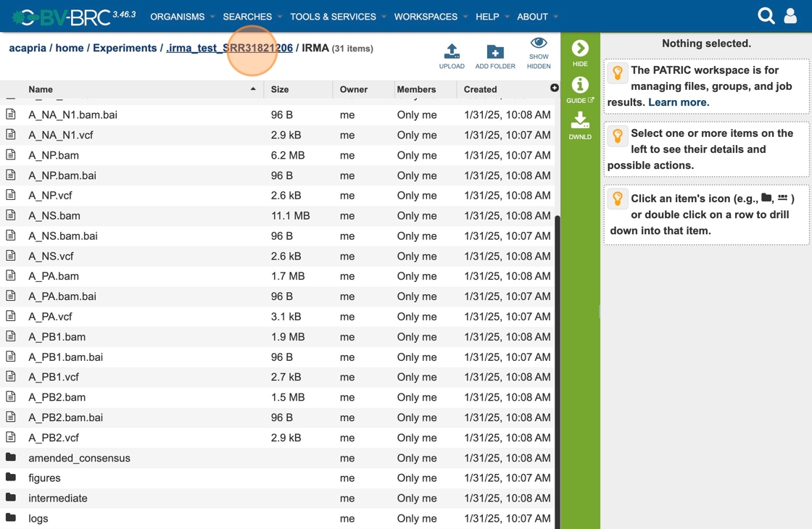Sort by Owner column header

(x=354, y=89)
